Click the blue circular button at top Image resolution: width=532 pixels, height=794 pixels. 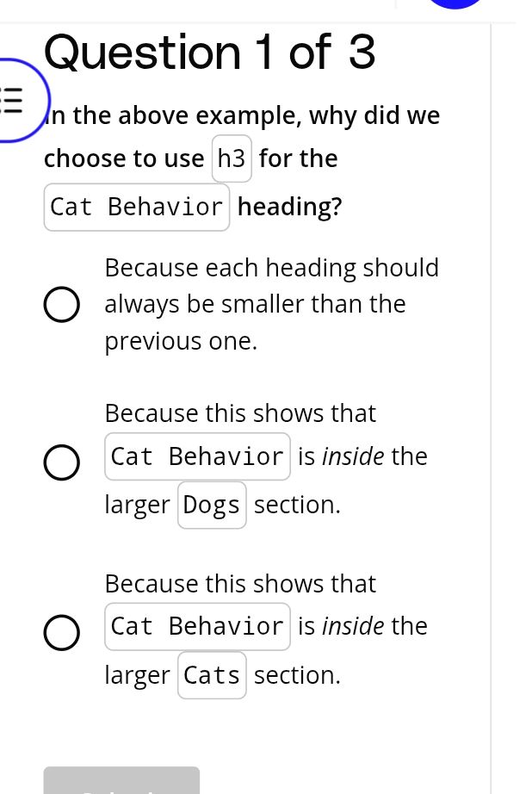455,3
